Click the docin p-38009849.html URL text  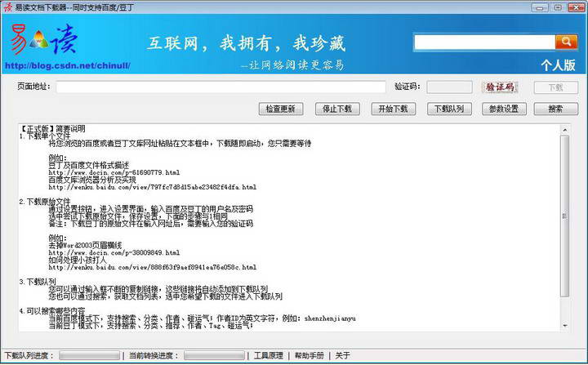[x=114, y=253]
